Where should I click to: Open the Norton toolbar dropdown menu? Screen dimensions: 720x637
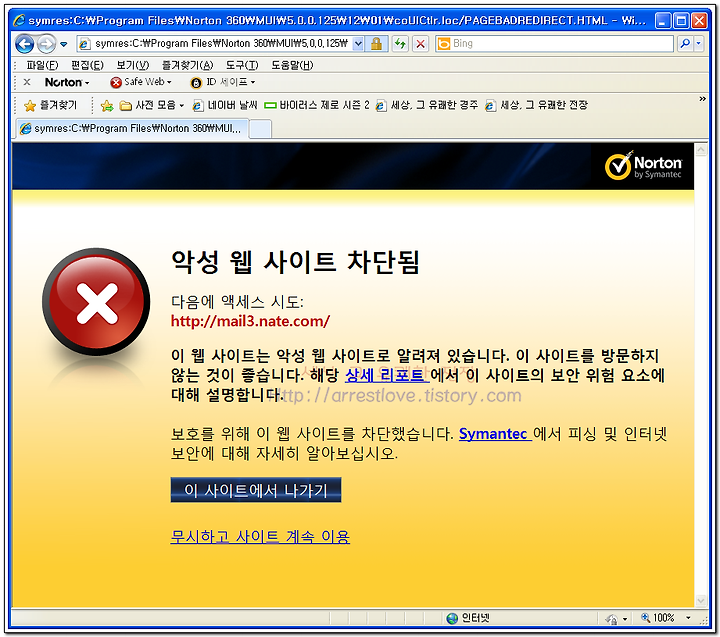[x=67, y=82]
